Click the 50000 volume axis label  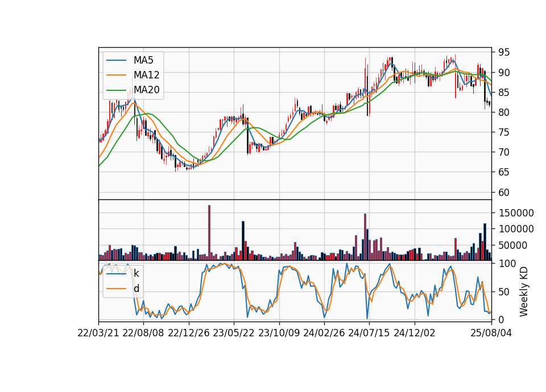coord(513,245)
